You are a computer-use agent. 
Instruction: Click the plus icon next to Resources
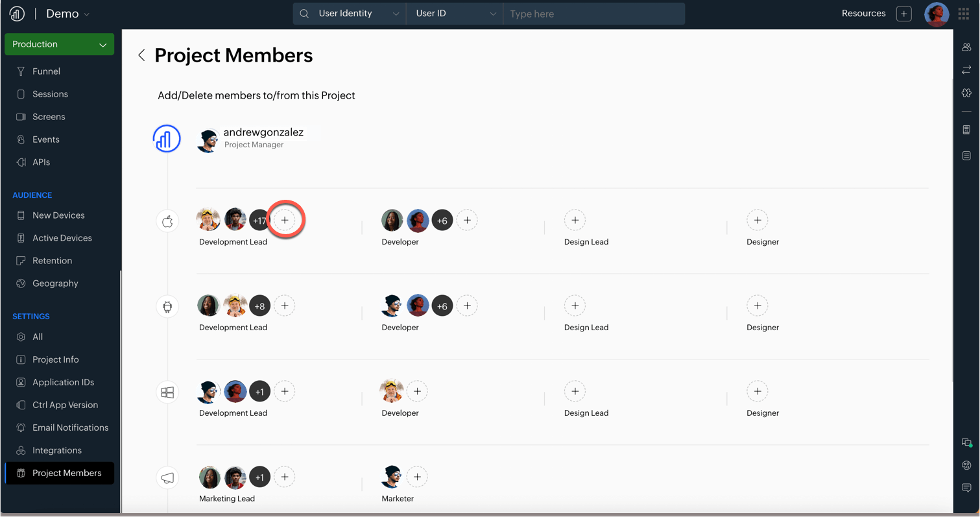tap(903, 14)
